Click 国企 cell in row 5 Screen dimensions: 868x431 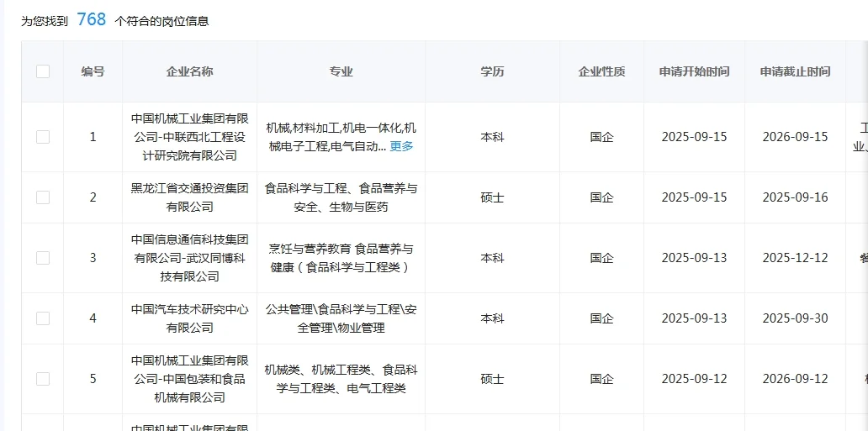tap(601, 379)
